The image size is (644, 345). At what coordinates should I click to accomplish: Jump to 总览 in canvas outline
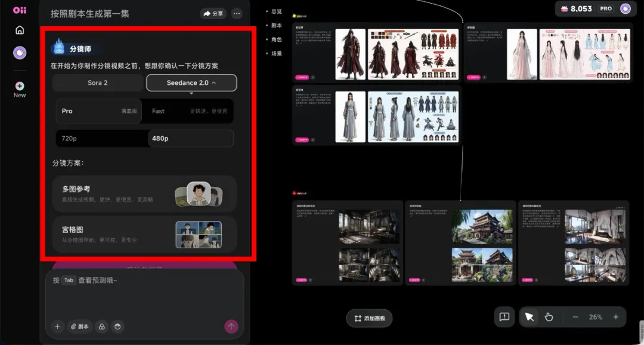click(x=277, y=11)
